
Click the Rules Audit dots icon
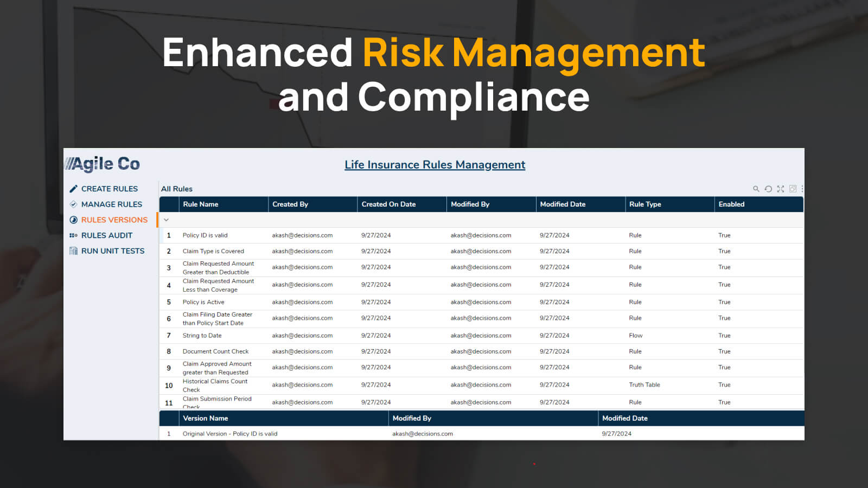(73, 235)
